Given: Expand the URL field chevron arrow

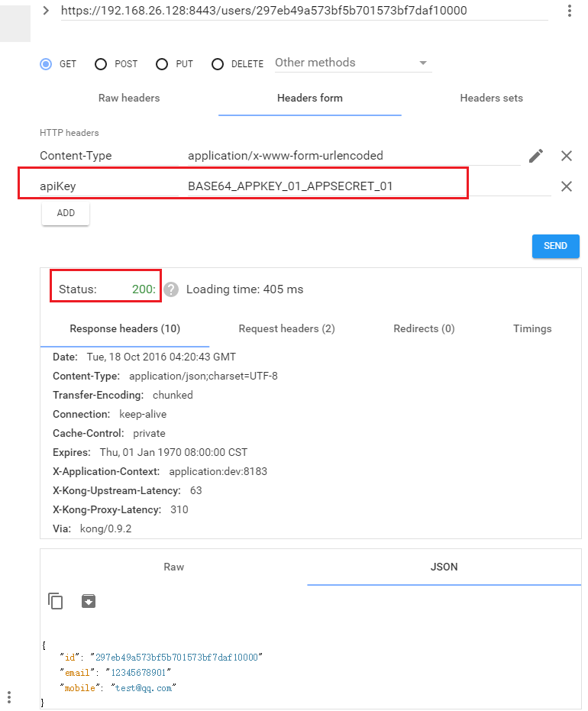Looking at the screenshot, I should (45, 11).
